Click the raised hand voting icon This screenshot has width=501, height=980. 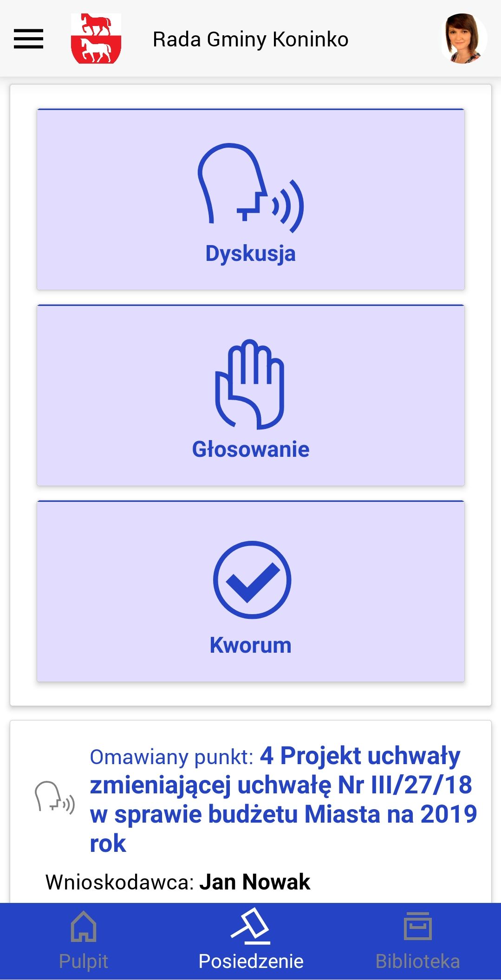tap(250, 384)
